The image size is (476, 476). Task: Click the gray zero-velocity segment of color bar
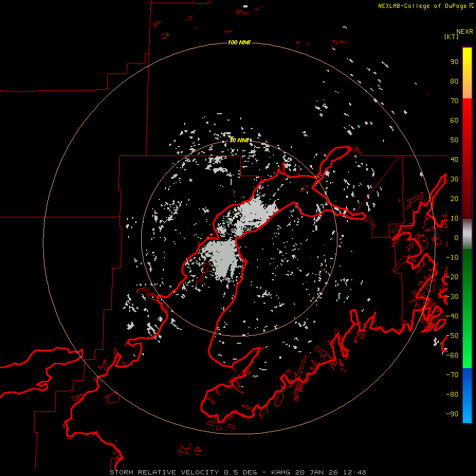(x=467, y=234)
